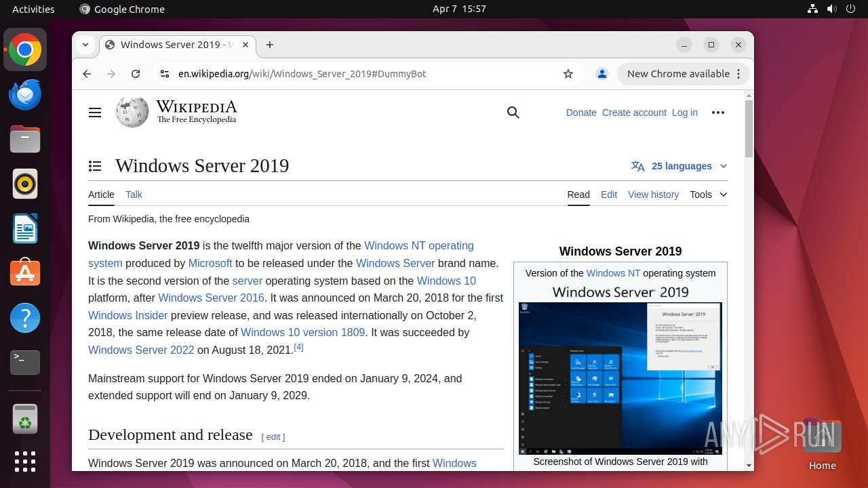Open Thunderbird mail from the dock
868x488 pixels.
coord(25,94)
